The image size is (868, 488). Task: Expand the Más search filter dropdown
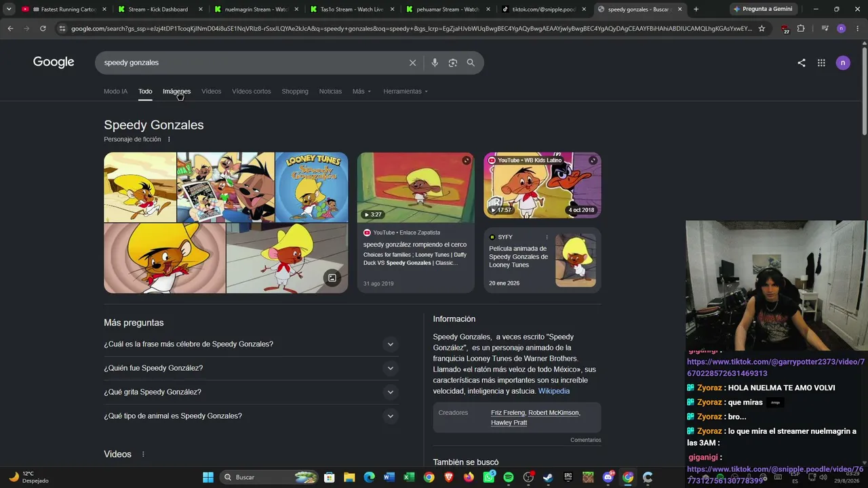click(x=361, y=91)
